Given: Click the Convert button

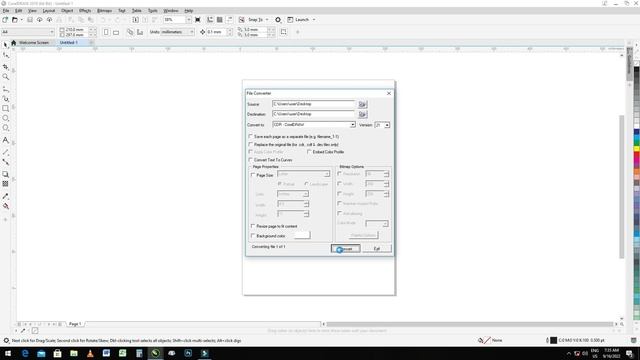Looking at the screenshot, I should (x=346, y=249).
